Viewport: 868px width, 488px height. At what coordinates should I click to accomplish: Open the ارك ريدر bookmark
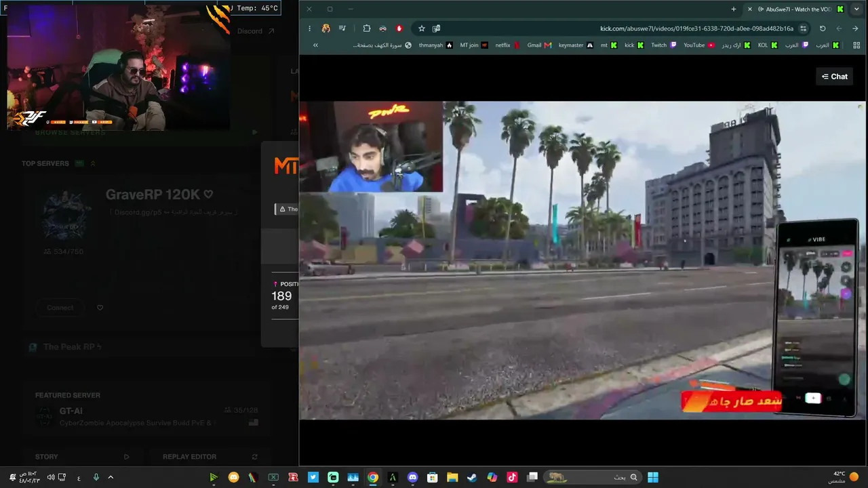click(736, 45)
